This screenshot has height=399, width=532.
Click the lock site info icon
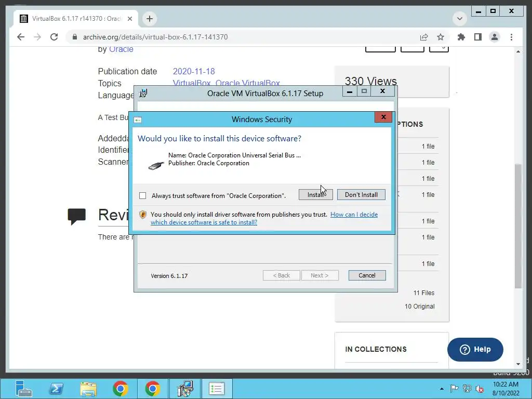click(x=75, y=37)
